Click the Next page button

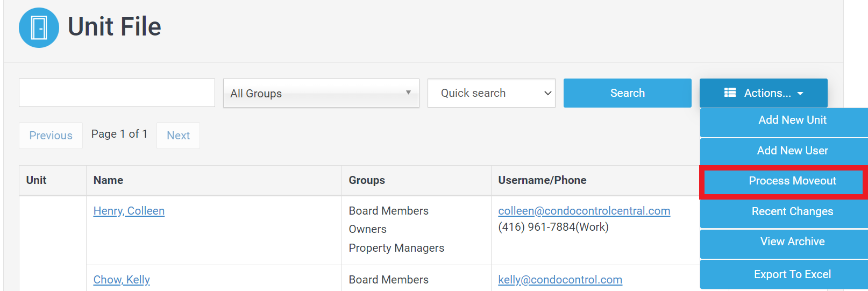click(178, 136)
